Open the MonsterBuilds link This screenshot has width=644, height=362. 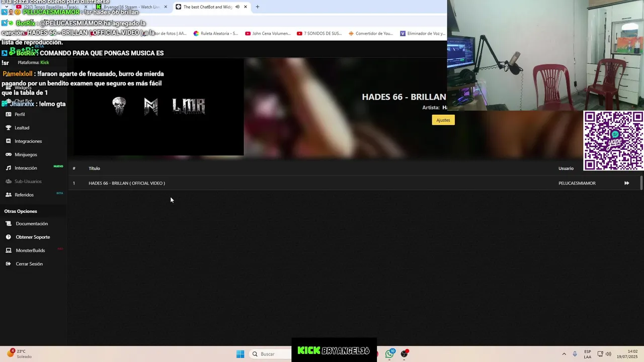pos(30,250)
